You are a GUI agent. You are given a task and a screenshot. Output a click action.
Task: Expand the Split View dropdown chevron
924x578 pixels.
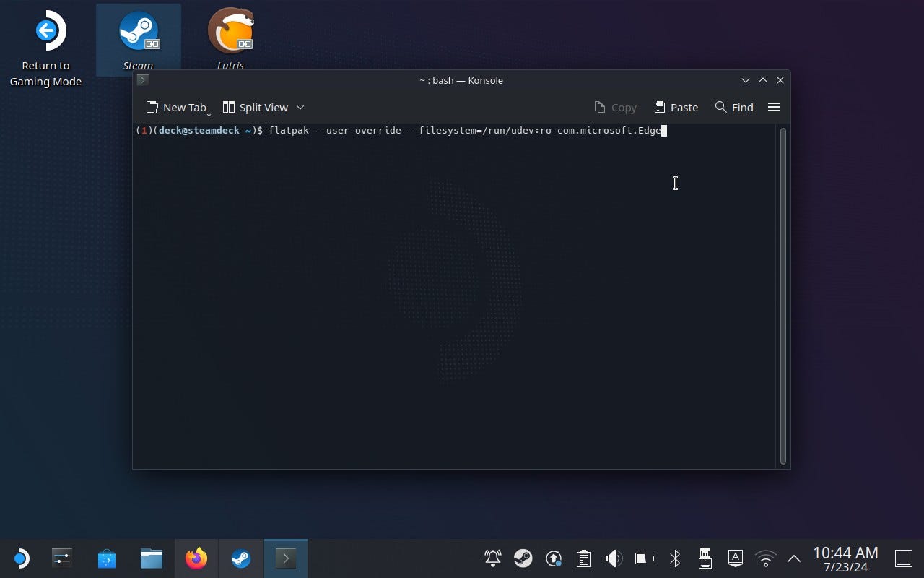click(x=300, y=107)
